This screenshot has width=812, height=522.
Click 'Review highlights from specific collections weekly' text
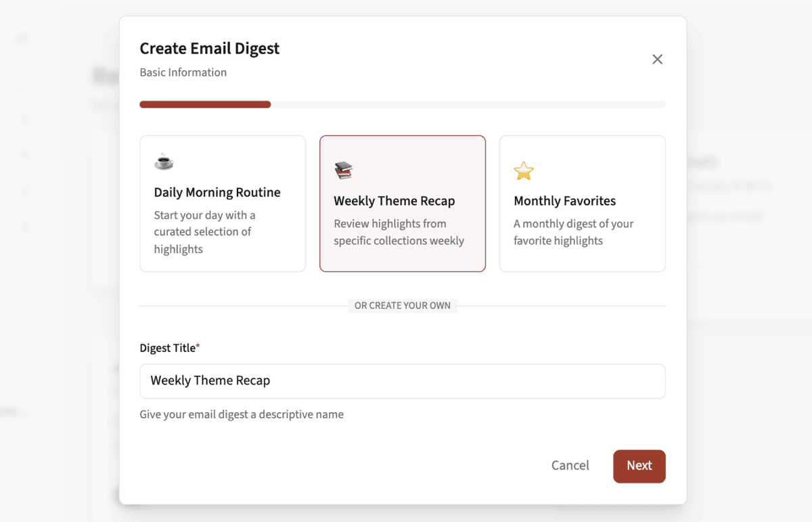coord(399,232)
